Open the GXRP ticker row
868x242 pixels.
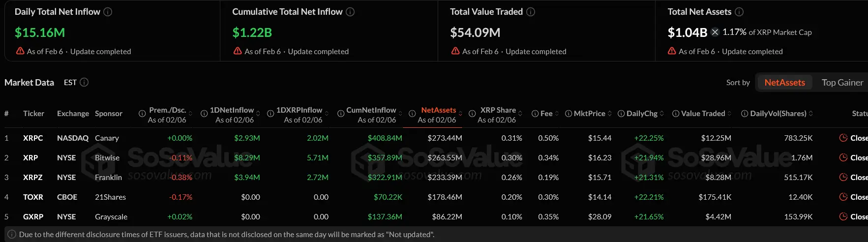point(33,217)
